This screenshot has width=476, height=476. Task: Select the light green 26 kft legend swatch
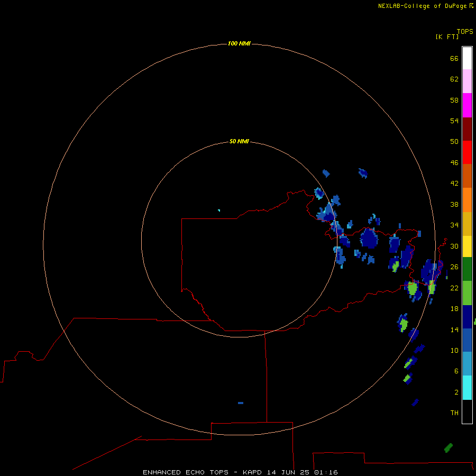click(467, 293)
